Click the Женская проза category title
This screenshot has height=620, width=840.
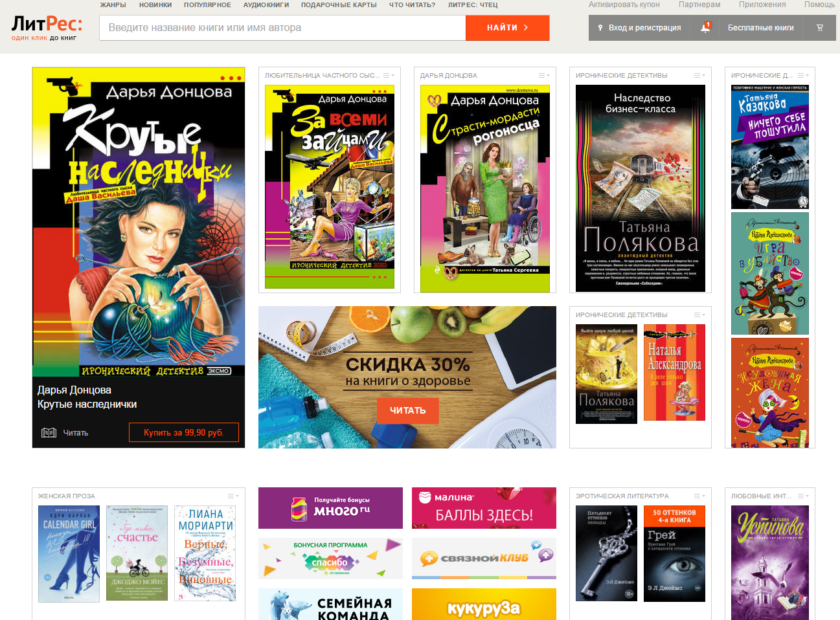pyautogui.click(x=67, y=496)
